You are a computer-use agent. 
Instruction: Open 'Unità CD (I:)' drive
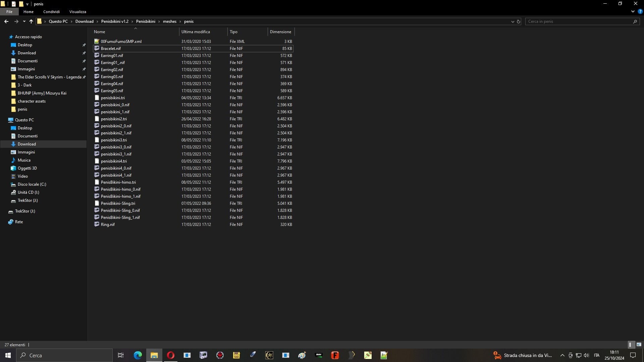pos(28,192)
